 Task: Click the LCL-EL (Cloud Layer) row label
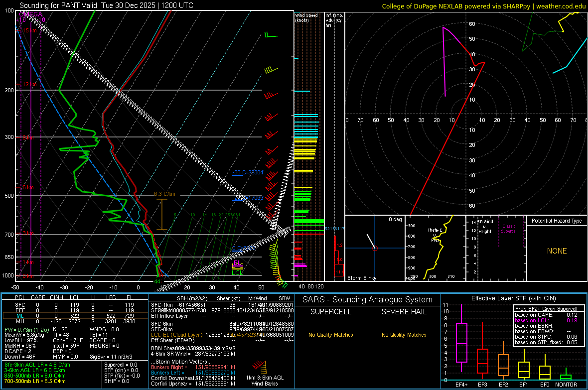pyautogui.click(x=176, y=335)
